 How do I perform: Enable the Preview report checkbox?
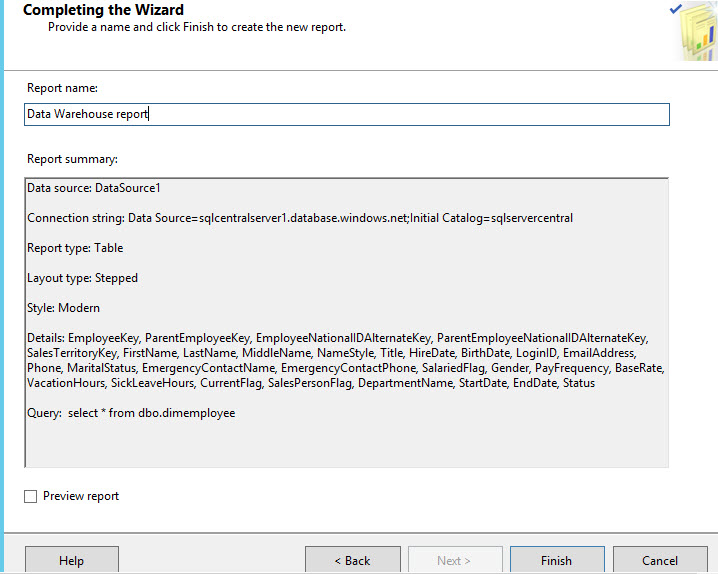[x=31, y=496]
